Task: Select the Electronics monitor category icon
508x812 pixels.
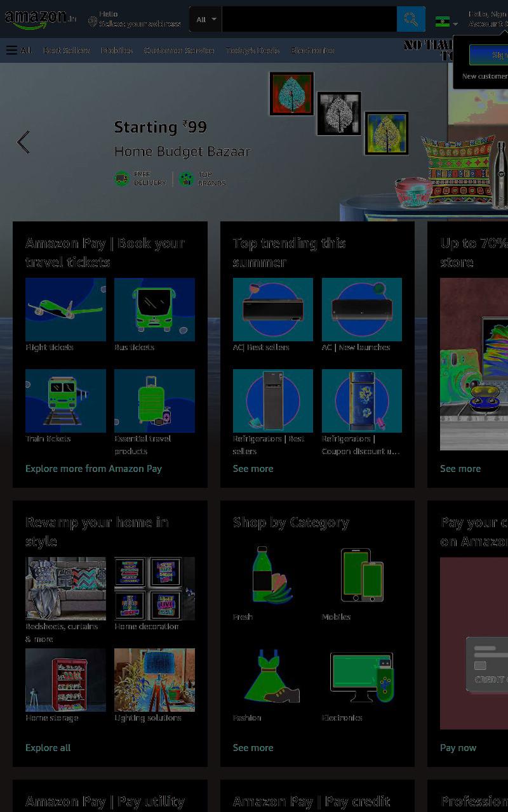Action: tap(362, 677)
